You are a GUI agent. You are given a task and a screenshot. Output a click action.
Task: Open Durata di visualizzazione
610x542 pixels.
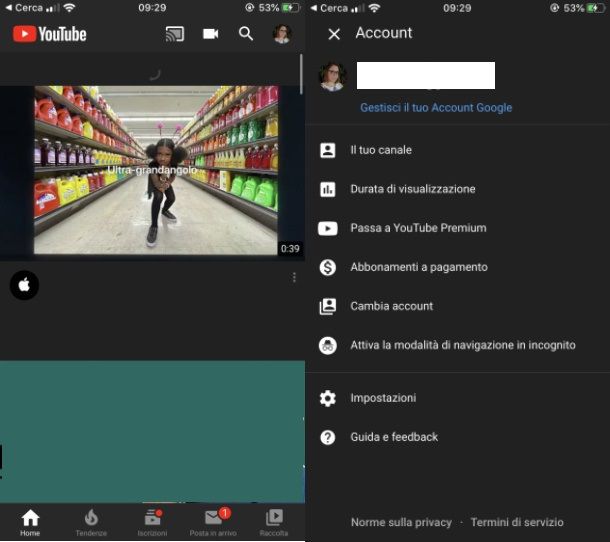click(x=458, y=189)
